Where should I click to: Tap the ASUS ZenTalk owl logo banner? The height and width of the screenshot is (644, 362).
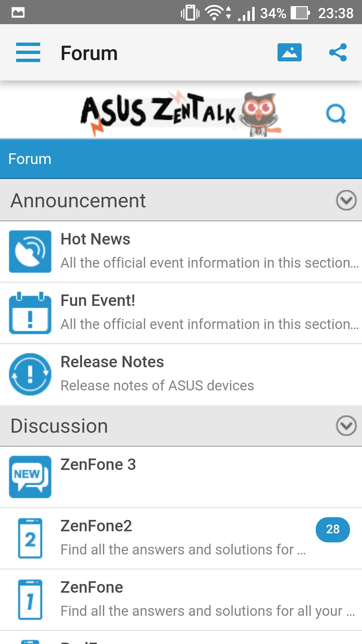coord(181,113)
